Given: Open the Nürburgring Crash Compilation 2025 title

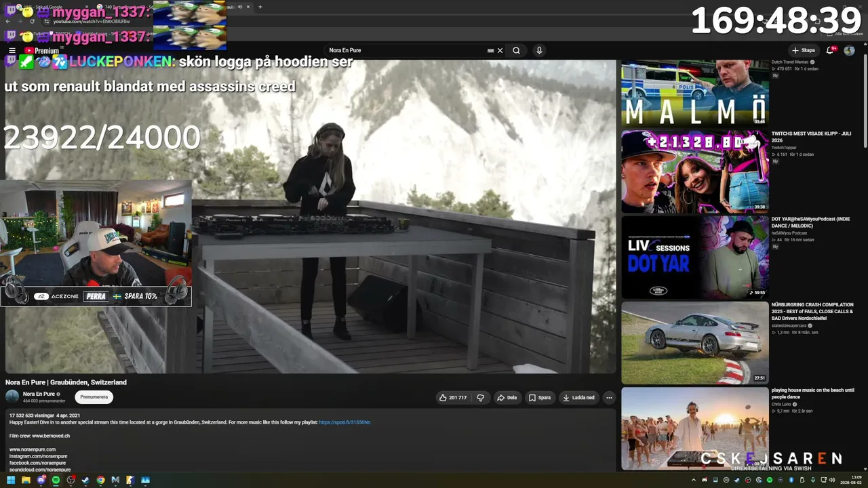Looking at the screenshot, I should pyautogui.click(x=812, y=312).
